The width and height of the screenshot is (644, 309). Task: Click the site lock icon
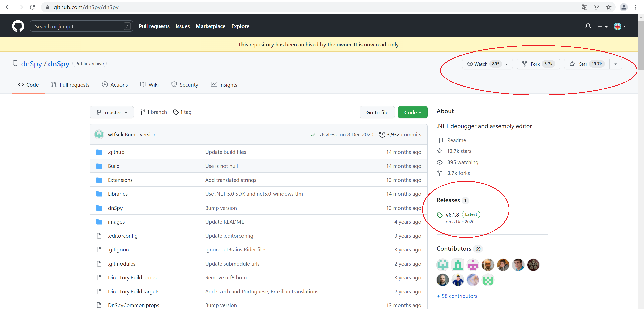point(47,7)
